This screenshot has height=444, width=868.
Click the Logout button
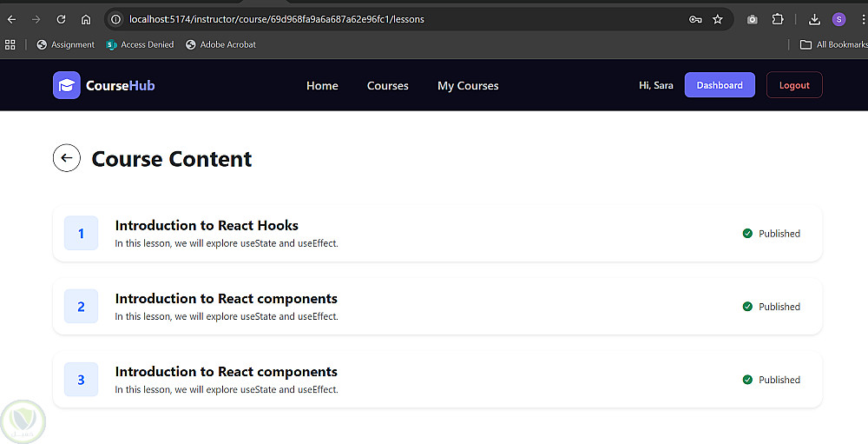click(x=794, y=85)
